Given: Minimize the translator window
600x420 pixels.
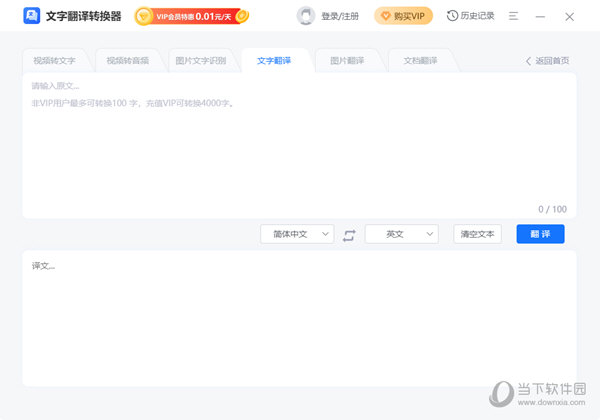Looking at the screenshot, I should (540, 16).
